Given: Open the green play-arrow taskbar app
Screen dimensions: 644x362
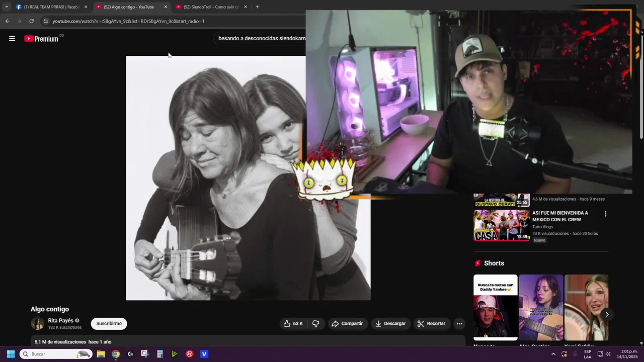Looking at the screenshot, I should coord(175,354).
